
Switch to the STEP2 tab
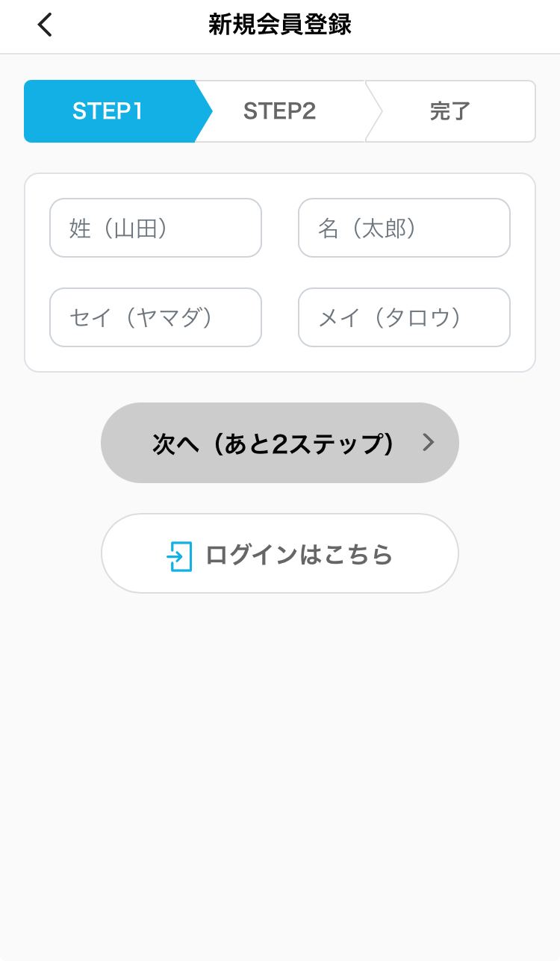click(280, 111)
